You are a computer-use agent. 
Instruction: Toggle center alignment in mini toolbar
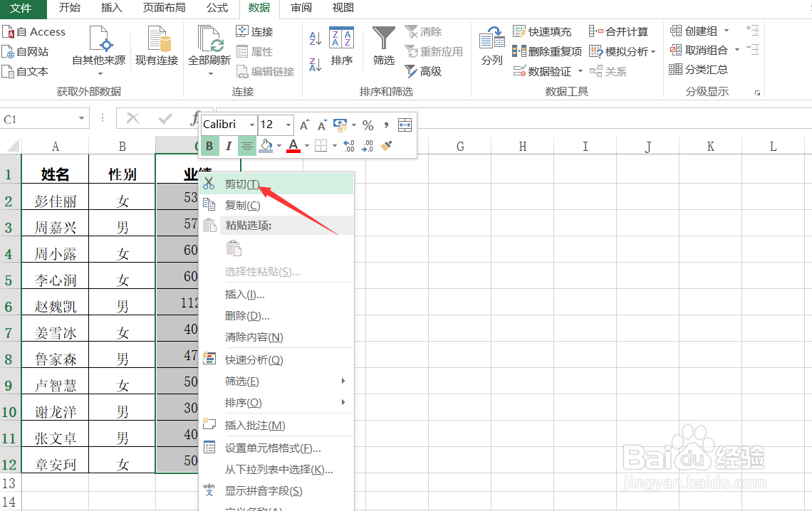pyautogui.click(x=247, y=147)
